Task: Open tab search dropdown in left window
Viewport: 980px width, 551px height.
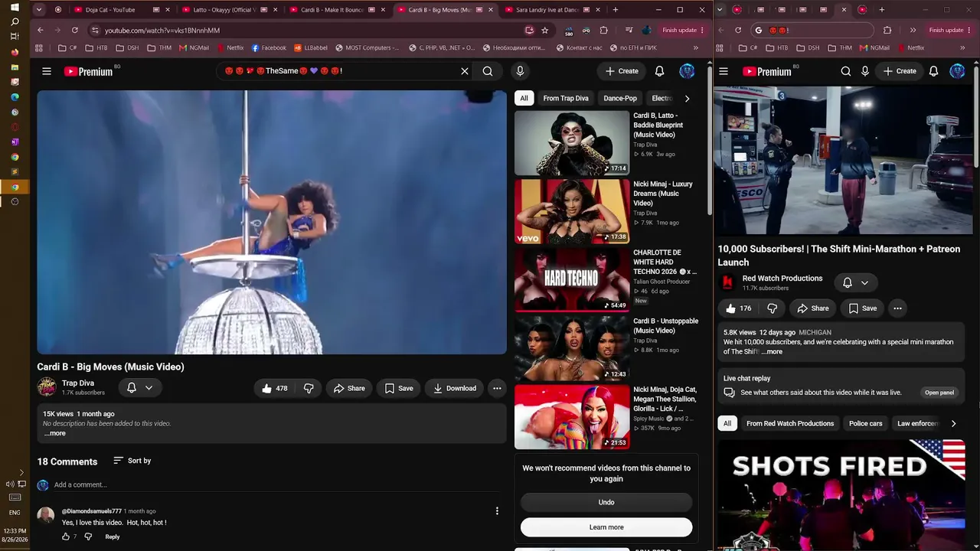Action: coord(41,10)
